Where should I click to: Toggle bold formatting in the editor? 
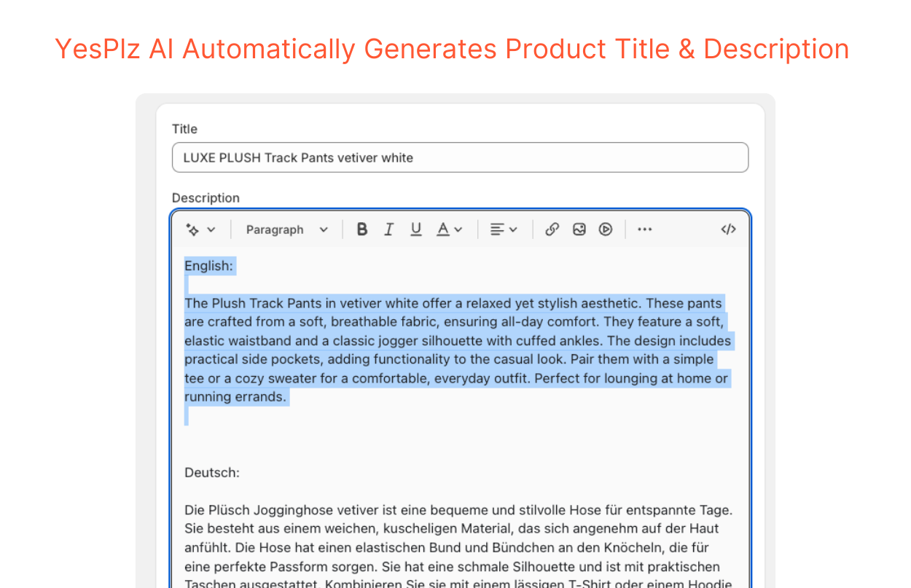[362, 229]
